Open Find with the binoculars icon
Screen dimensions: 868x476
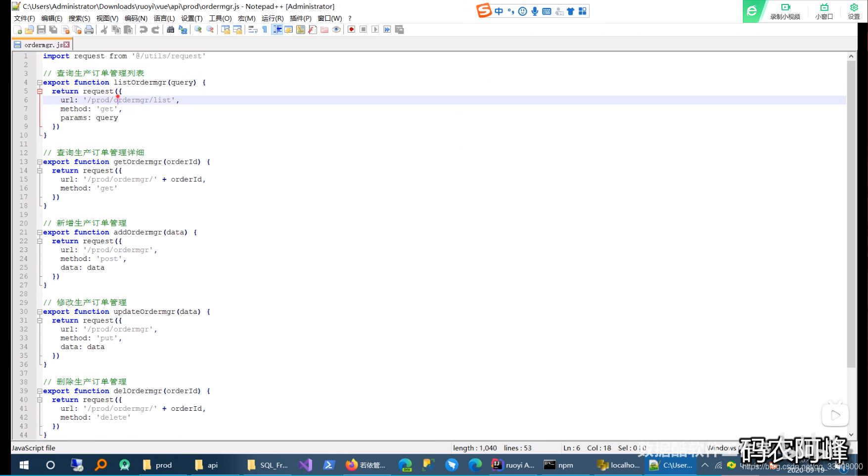pyautogui.click(x=171, y=30)
